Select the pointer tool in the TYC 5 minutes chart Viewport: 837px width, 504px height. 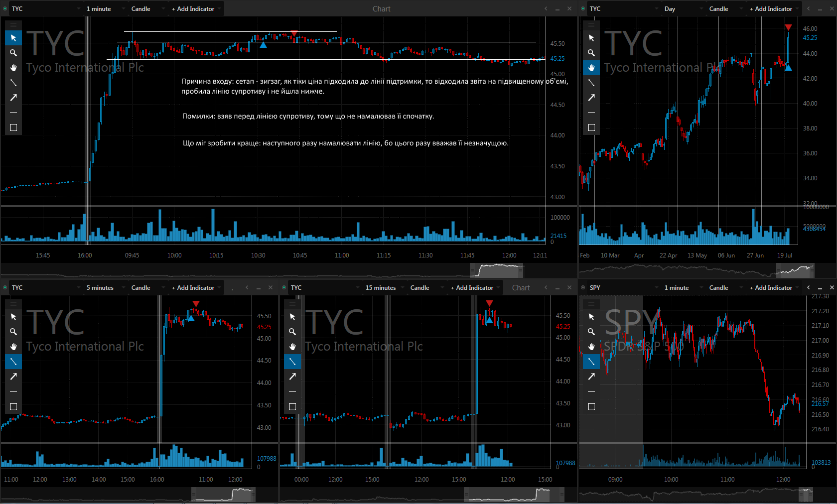(x=13, y=317)
